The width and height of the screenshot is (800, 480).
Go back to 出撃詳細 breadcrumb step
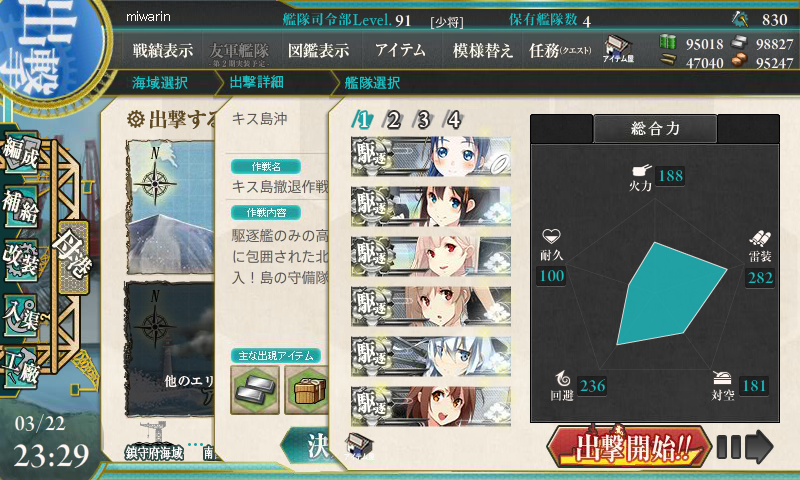[x=256, y=82]
